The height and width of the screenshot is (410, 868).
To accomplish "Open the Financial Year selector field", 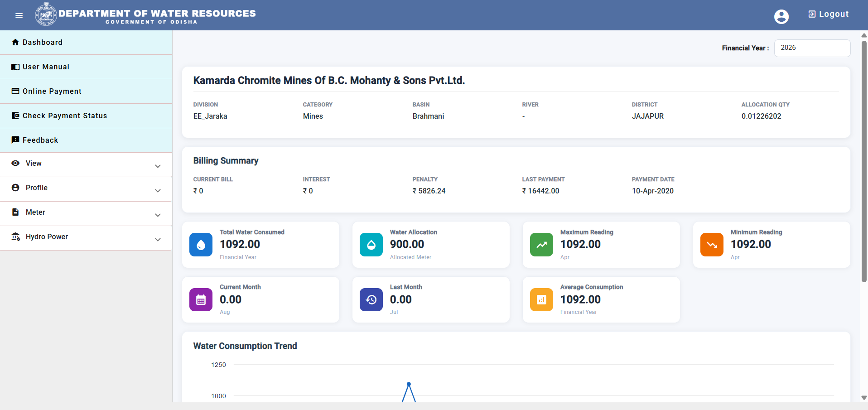I will tap(812, 48).
